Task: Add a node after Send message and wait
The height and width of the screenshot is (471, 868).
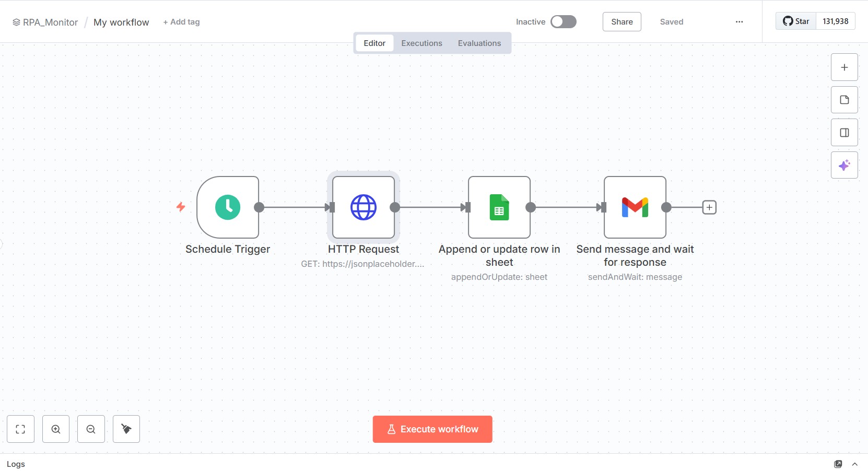Action: point(709,207)
